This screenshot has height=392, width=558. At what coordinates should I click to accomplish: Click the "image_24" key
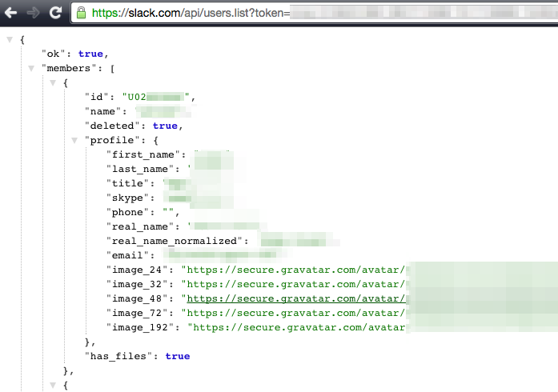click(137, 270)
